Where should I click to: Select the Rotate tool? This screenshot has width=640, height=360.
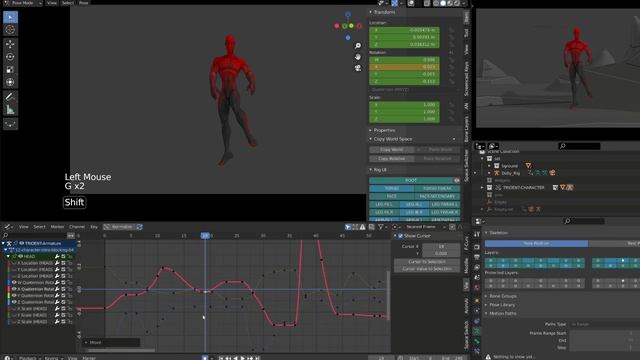tap(10, 57)
